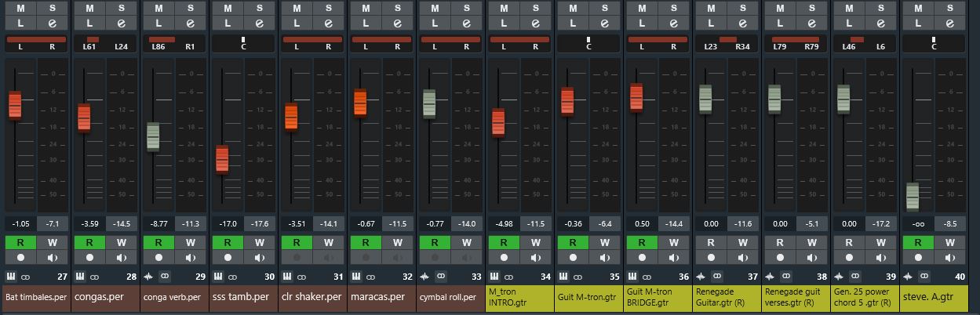Click the -17.2 peak level readout
The width and height of the screenshot is (980, 315).
click(880, 223)
